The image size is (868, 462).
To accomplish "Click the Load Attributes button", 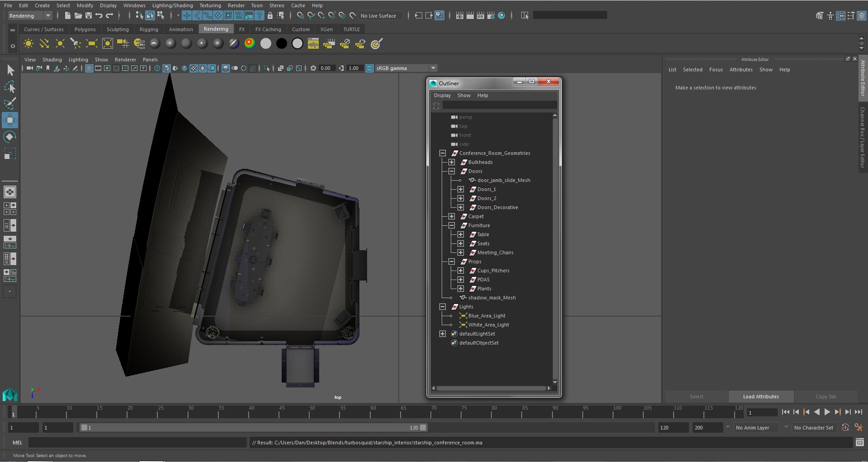I will pos(761,397).
